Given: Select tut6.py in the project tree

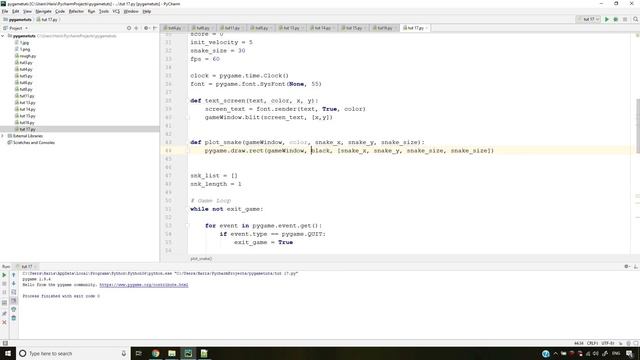Looking at the screenshot, I should click(x=23, y=82).
